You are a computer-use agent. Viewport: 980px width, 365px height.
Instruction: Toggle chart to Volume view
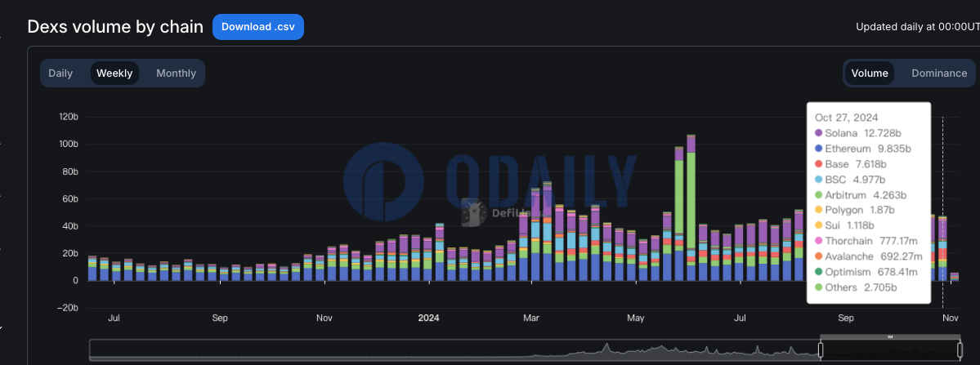pyautogui.click(x=870, y=73)
